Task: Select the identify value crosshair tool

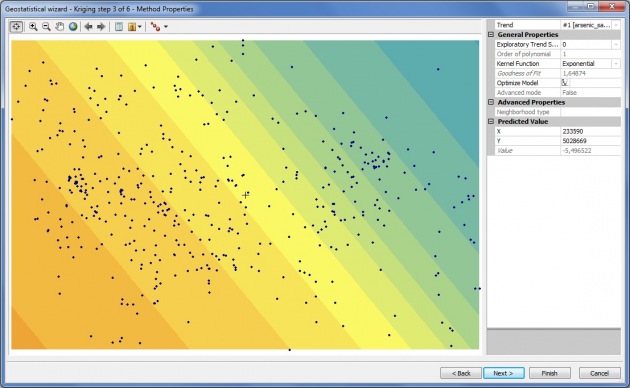Action: click(x=16, y=27)
